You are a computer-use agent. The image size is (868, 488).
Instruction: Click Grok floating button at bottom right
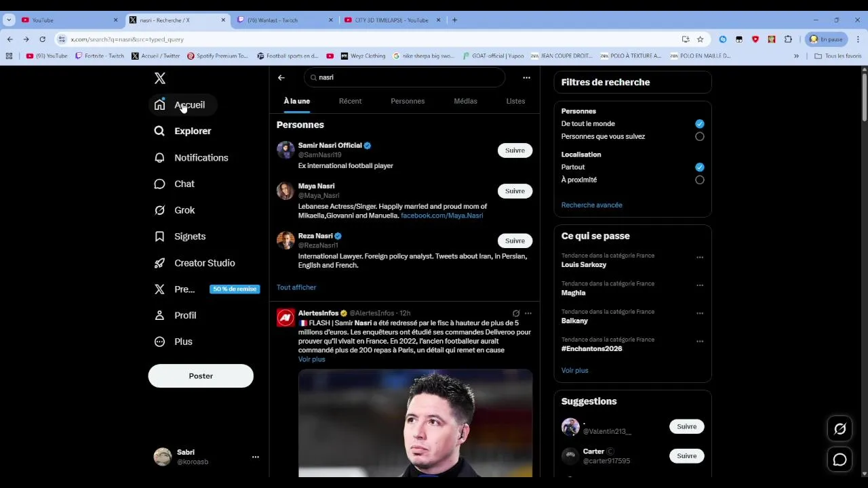(x=840, y=429)
